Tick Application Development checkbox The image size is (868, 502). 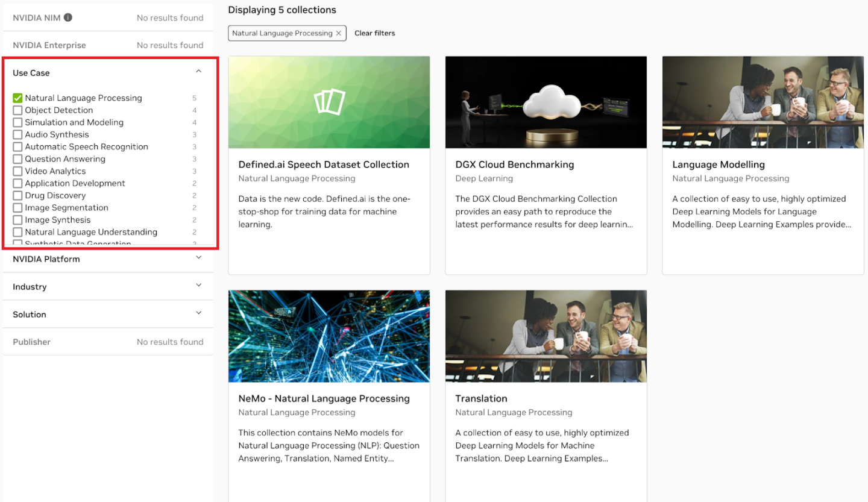17,183
